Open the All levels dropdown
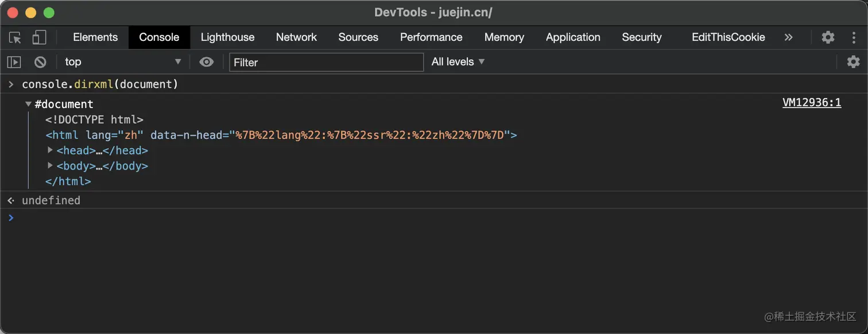868x334 pixels. [458, 62]
